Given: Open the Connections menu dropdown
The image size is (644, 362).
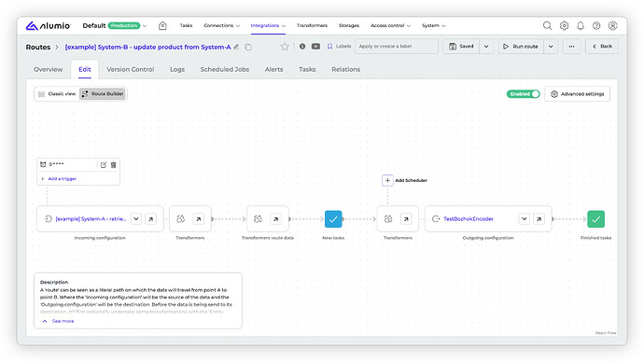Looking at the screenshot, I should 222,25.
